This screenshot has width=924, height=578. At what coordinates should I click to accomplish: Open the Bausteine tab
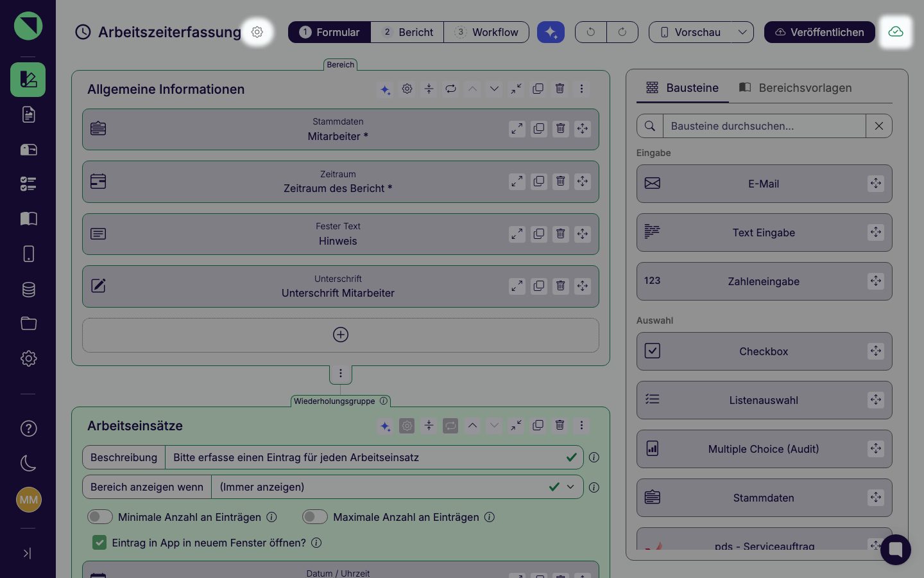(683, 88)
